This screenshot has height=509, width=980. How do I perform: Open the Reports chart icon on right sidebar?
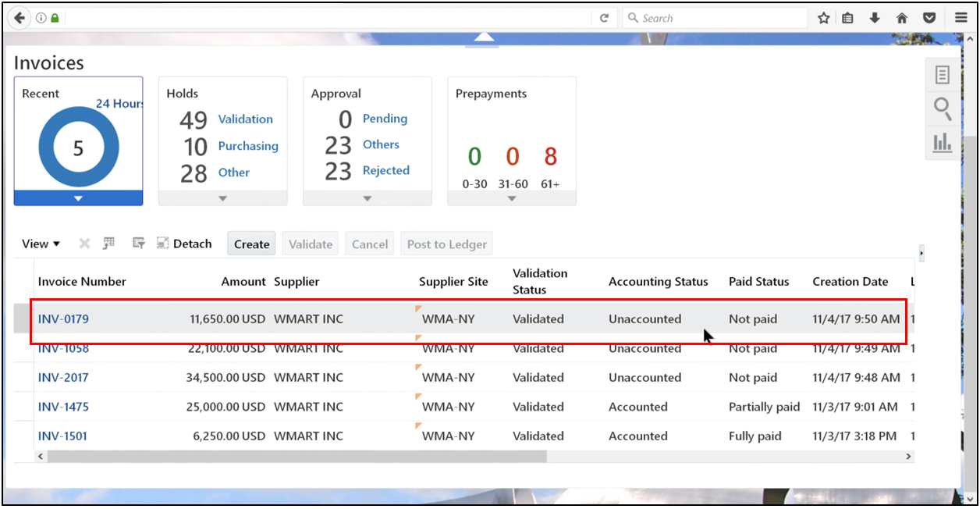943,144
